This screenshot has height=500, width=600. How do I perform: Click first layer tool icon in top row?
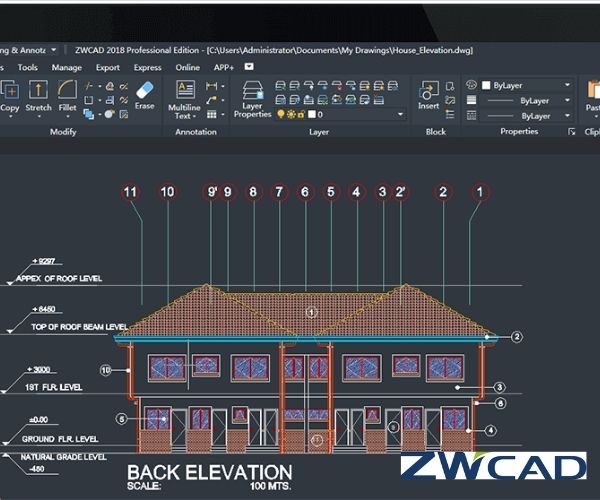[280, 86]
